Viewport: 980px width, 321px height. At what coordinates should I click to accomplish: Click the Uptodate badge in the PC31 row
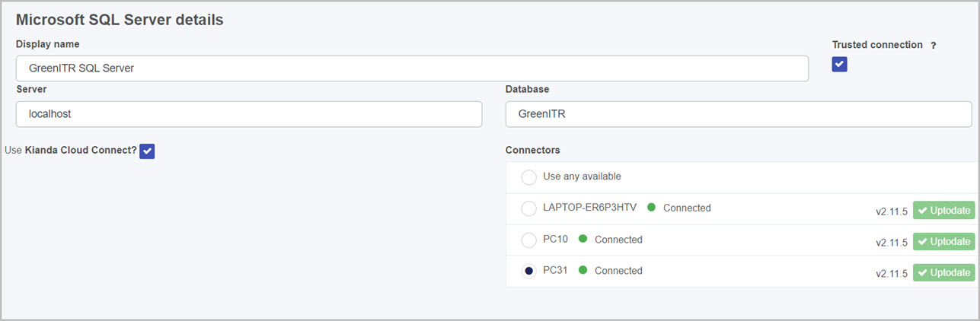click(943, 272)
